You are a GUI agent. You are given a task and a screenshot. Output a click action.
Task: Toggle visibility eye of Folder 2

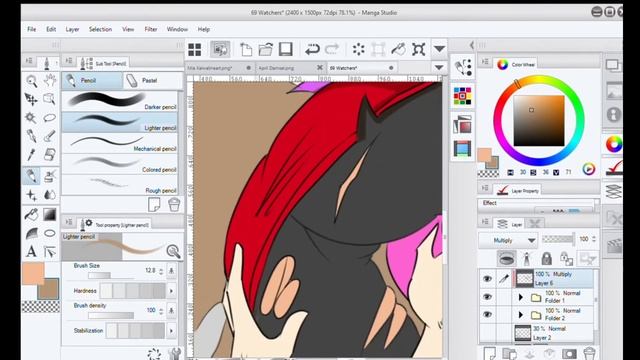tap(487, 314)
